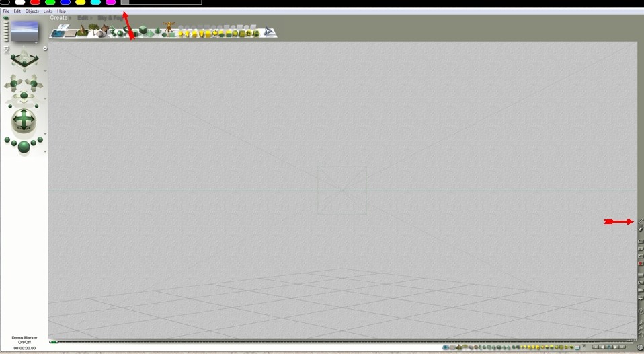Expand the Create palette dropdown arrow
The height and width of the screenshot is (354, 644).
71,18
